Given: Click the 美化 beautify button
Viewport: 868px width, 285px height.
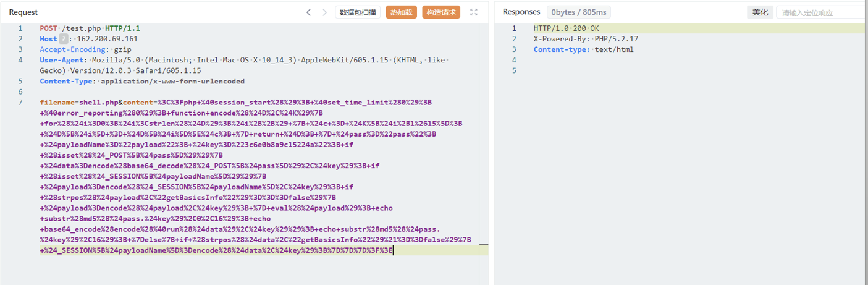Looking at the screenshot, I should click(x=760, y=12).
